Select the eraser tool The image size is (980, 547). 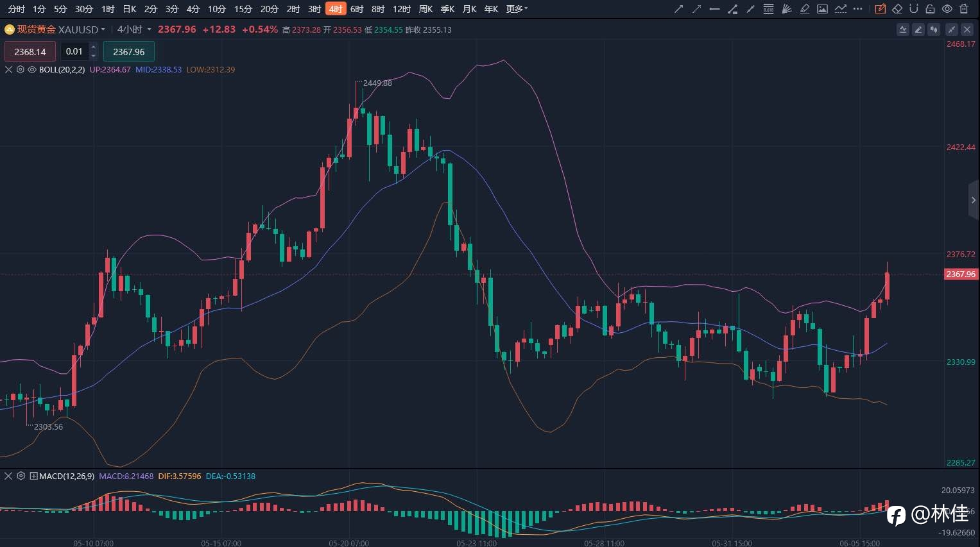click(x=897, y=9)
